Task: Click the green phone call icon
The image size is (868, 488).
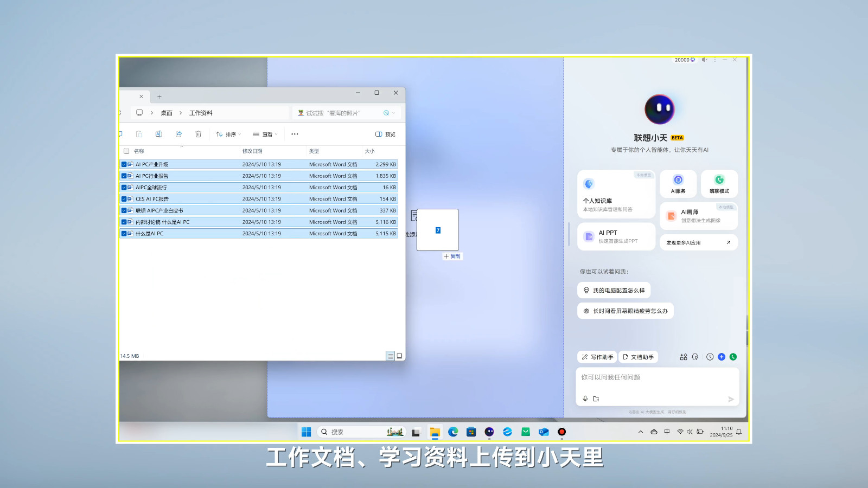Action: [x=733, y=357]
